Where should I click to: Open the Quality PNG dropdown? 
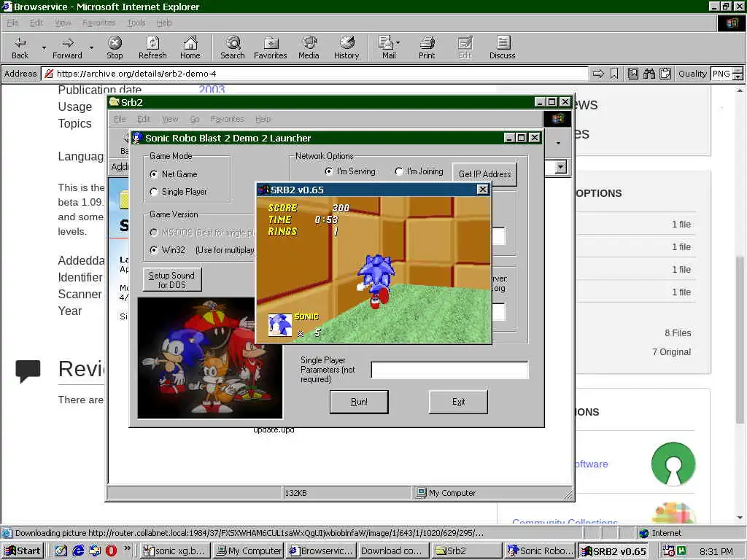(738, 74)
